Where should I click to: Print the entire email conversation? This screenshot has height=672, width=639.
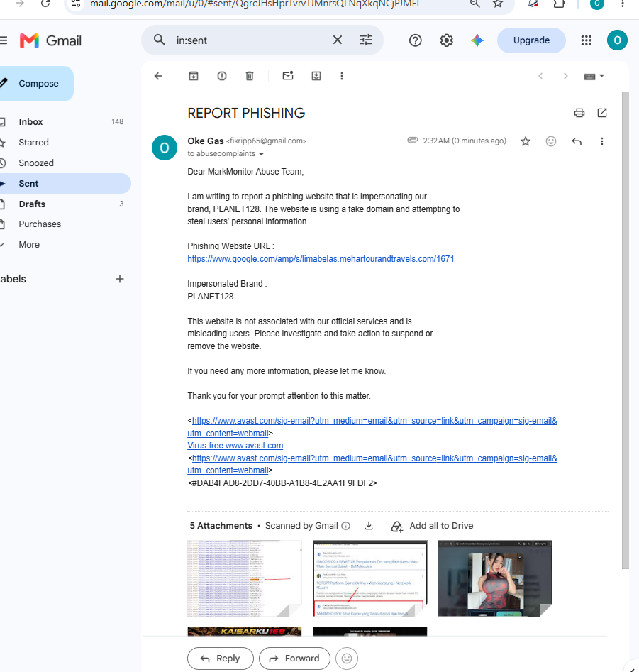coord(579,113)
